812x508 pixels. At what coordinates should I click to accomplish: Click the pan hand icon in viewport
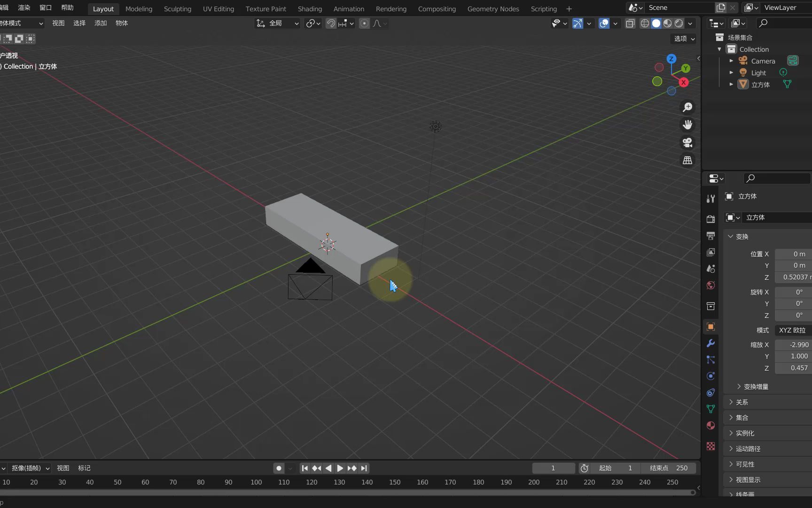(x=687, y=125)
